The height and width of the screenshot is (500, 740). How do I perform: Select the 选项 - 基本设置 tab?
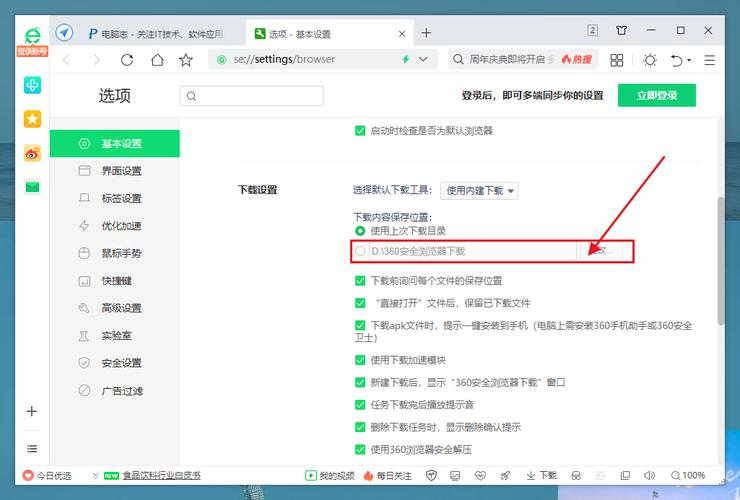[330, 34]
